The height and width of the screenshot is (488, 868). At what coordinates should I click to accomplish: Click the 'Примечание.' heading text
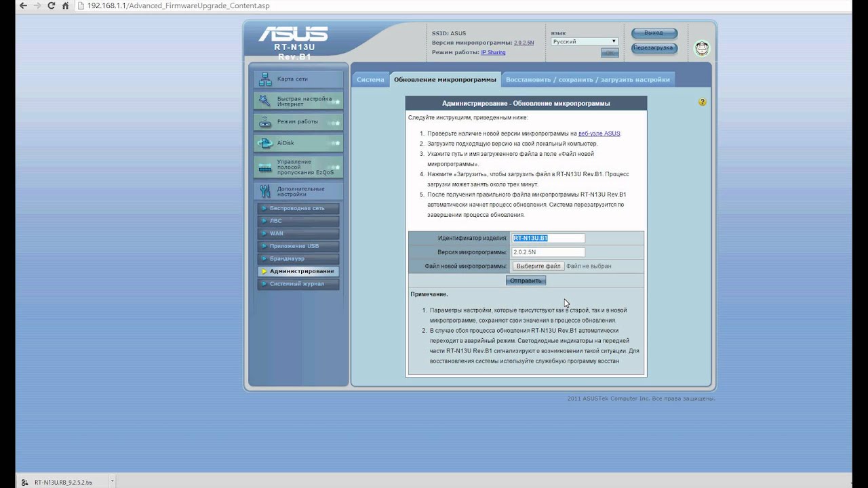click(x=429, y=294)
